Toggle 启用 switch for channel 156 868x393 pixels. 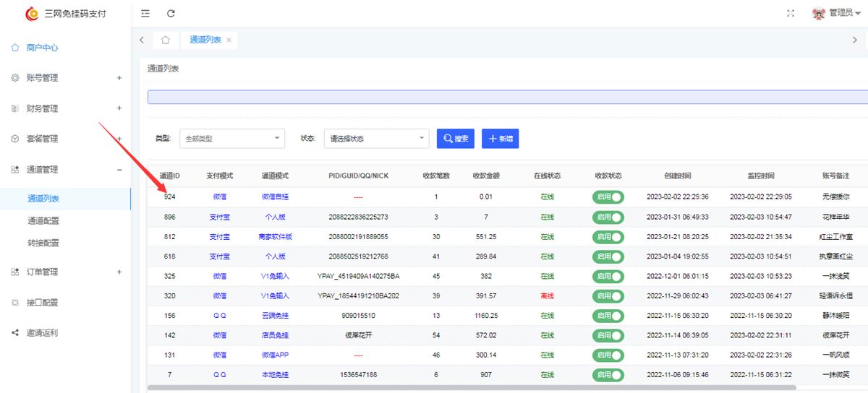click(608, 316)
